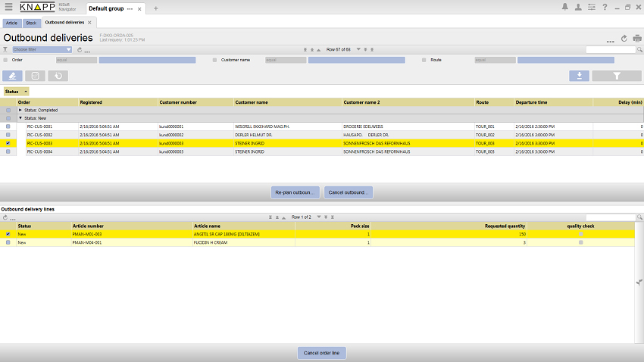Open the help question mark icon
Screen dimensions: 644x362
pyautogui.click(x=605, y=7)
